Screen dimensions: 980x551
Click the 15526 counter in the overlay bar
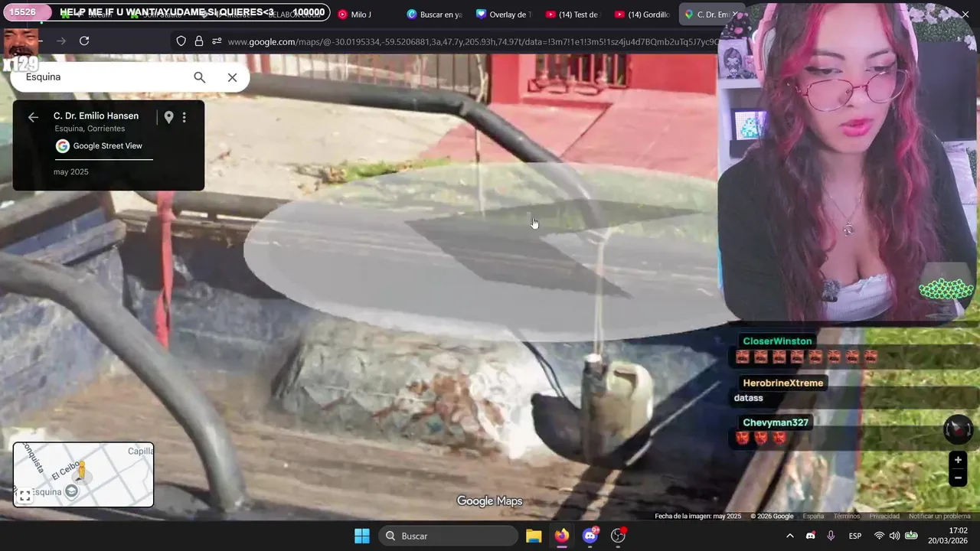coord(23,12)
